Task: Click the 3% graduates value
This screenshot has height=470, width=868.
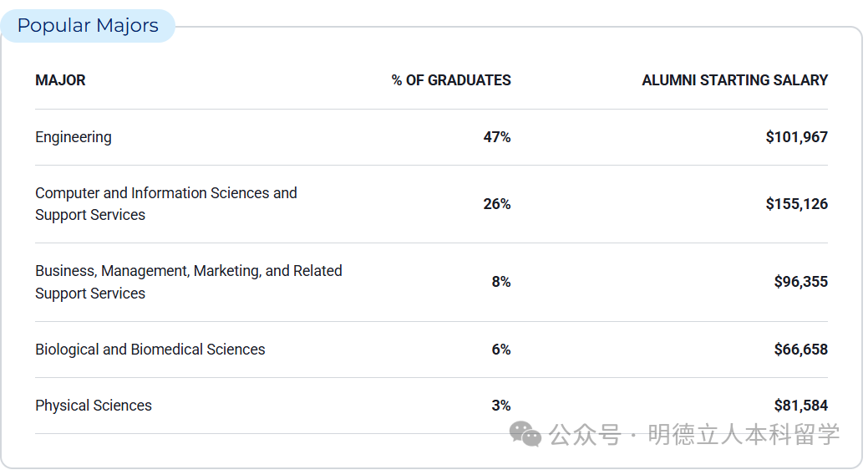Action: (501, 406)
